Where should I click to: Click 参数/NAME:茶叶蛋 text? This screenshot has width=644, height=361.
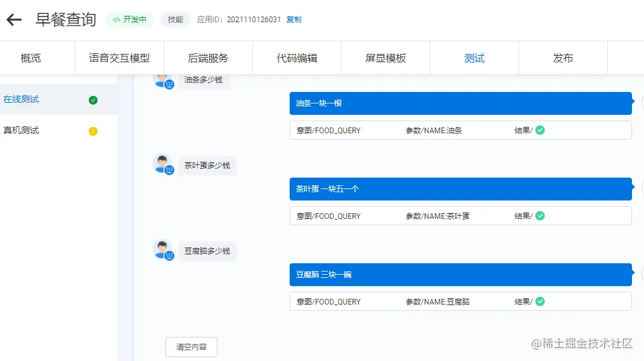click(x=437, y=216)
